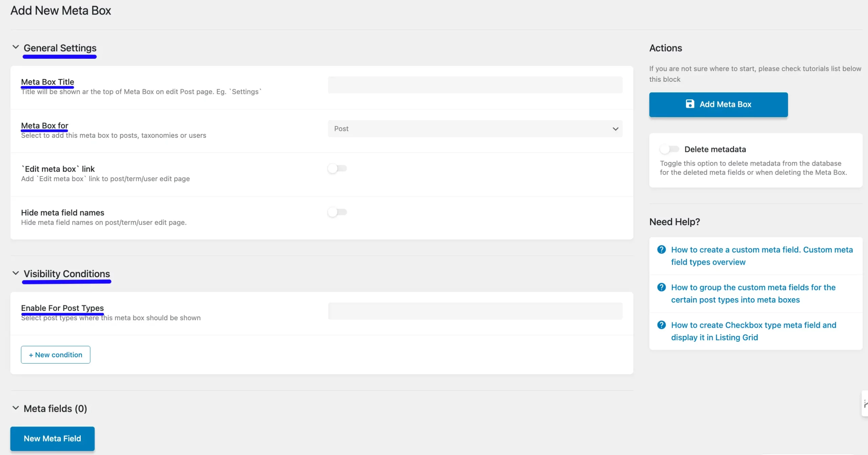Click the Enable For Post Types selection field
868x455 pixels.
click(x=474, y=310)
